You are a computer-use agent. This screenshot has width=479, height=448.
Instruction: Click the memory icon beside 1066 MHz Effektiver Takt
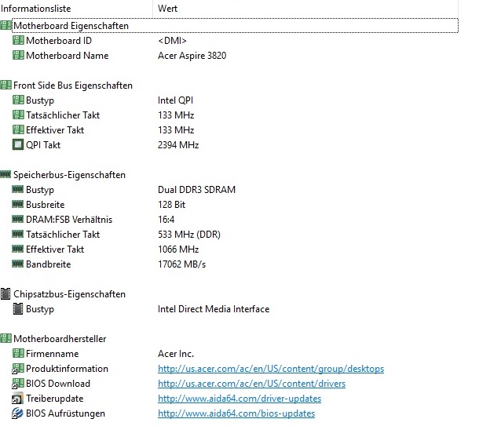pos(18,249)
